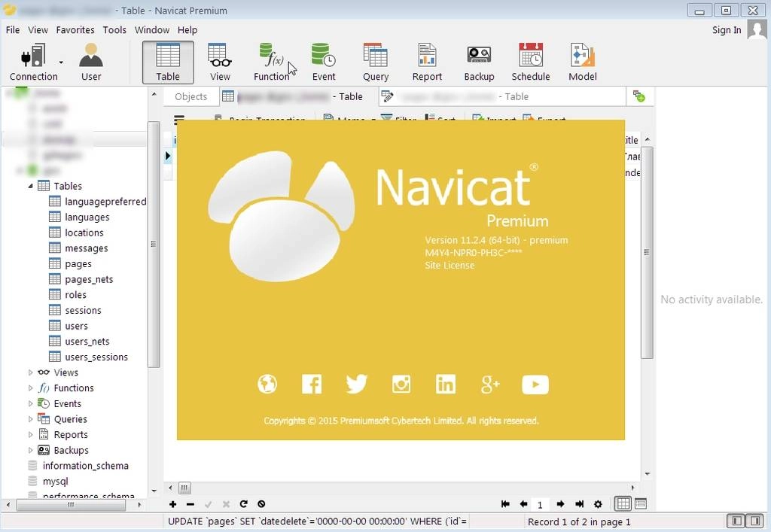
Task: Open the Model toolbar icon
Action: (x=583, y=62)
